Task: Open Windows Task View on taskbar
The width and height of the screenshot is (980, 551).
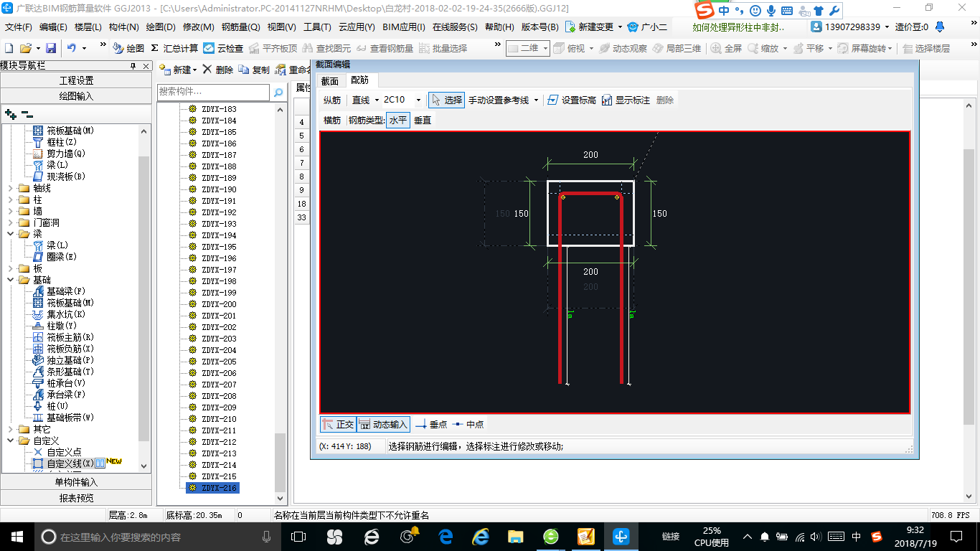Action: (x=298, y=536)
